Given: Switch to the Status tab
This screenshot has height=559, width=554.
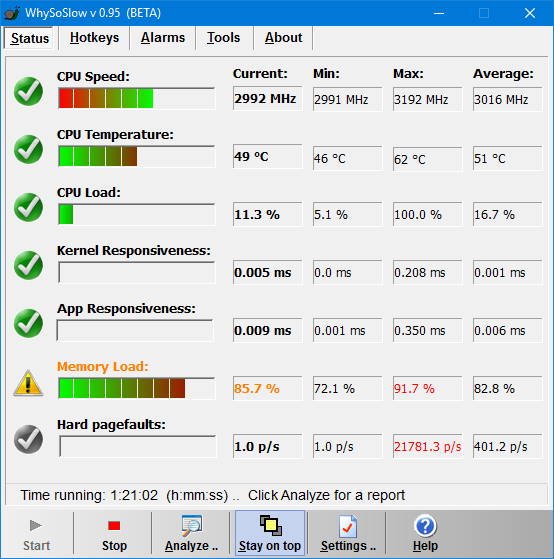Looking at the screenshot, I should tap(30, 38).
